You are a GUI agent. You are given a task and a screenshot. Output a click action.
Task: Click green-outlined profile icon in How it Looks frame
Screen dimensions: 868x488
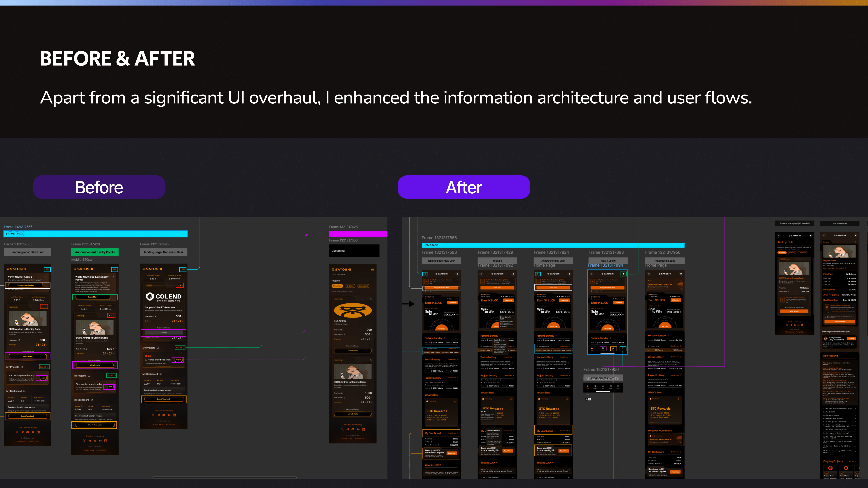click(x=623, y=274)
